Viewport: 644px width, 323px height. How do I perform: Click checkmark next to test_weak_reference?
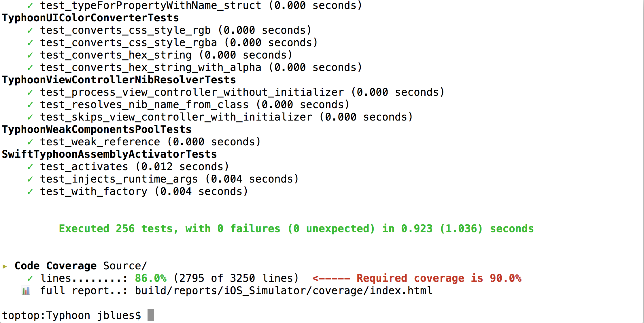[30, 142]
